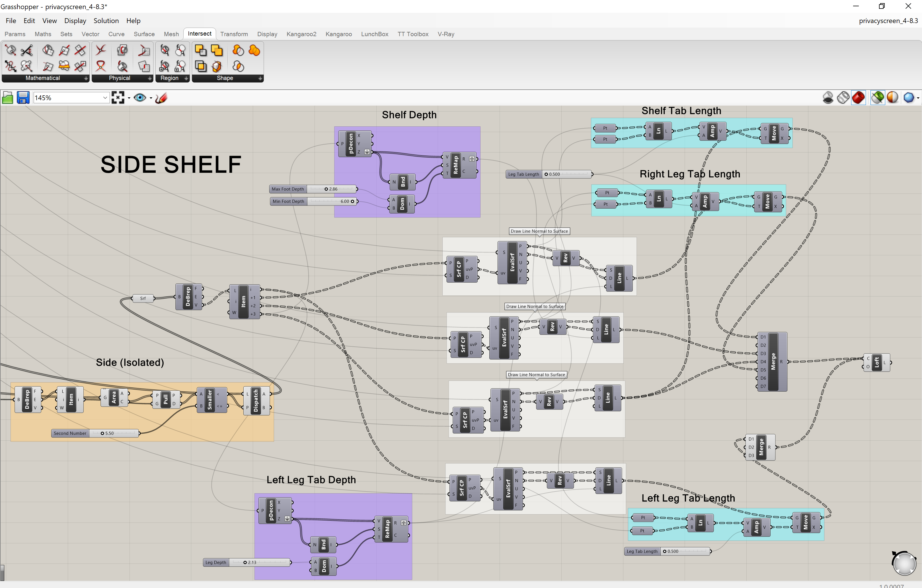Toggle shaded preview red cylinder button
This screenshot has height=588, width=922.
[x=859, y=98]
